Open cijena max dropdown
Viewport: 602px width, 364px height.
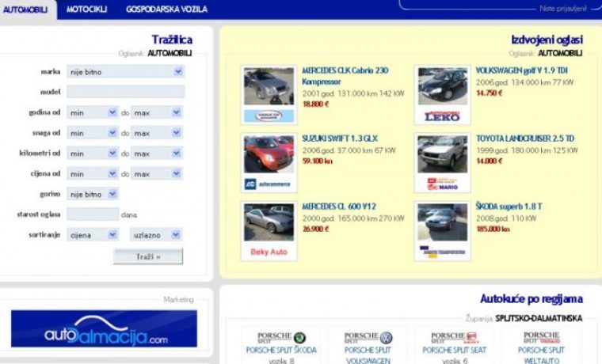coord(157,173)
